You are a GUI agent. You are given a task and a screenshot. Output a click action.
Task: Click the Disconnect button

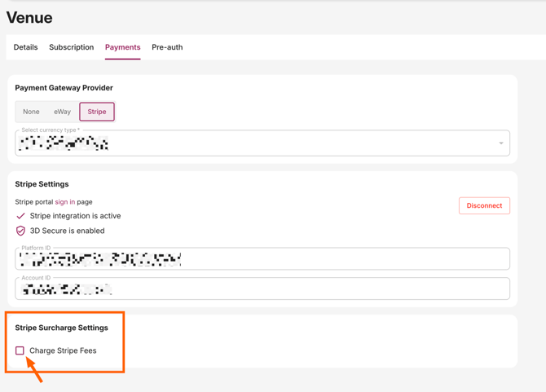tap(484, 205)
